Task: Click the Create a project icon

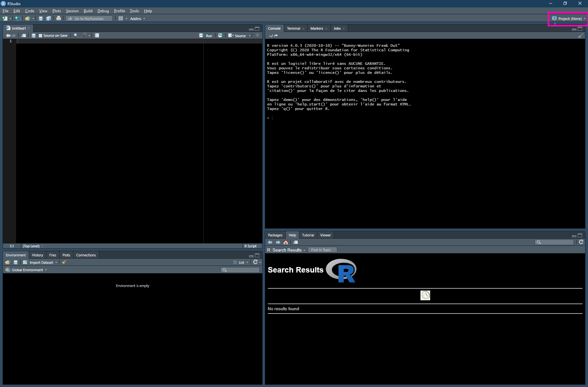Action: [18, 18]
